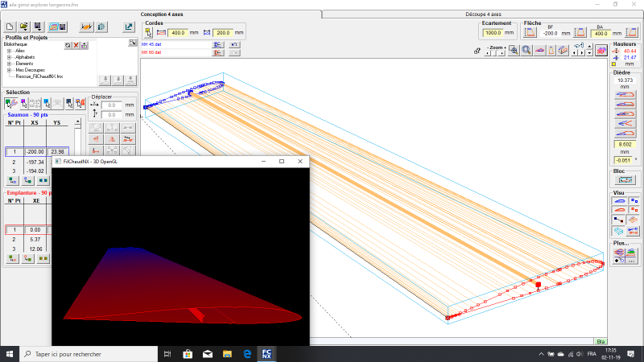Expand the Alphabets tree node

[9, 57]
